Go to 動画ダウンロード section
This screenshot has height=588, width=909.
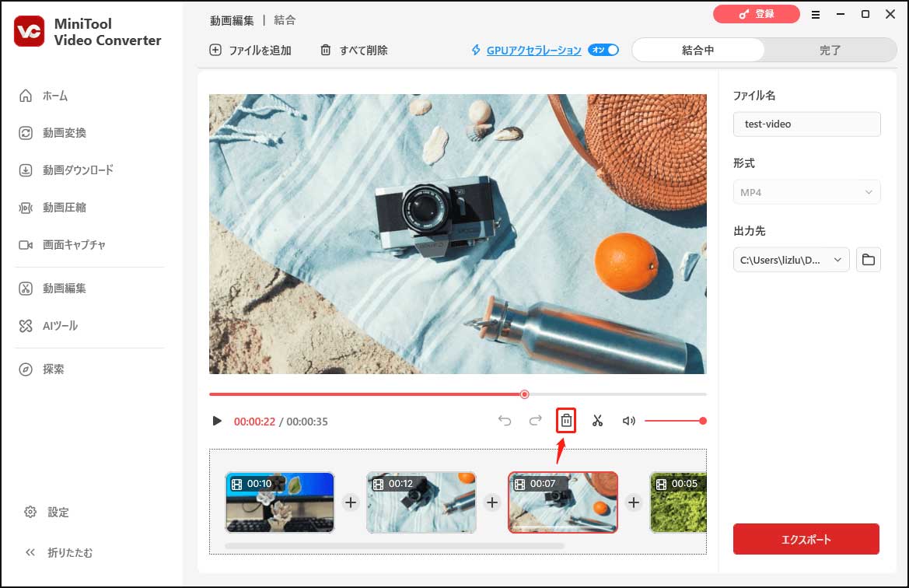click(x=66, y=170)
